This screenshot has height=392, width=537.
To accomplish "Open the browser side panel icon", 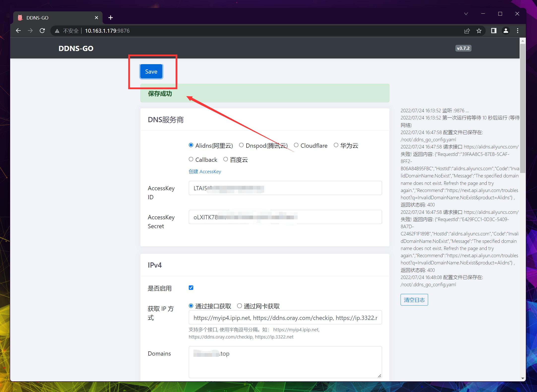I will [494, 30].
